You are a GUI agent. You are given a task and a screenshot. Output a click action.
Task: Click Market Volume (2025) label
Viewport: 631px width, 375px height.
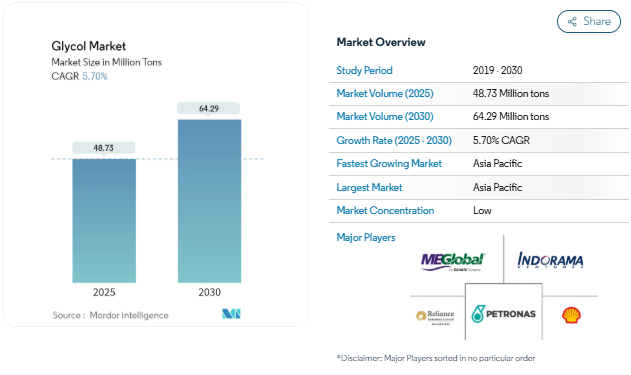(385, 93)
